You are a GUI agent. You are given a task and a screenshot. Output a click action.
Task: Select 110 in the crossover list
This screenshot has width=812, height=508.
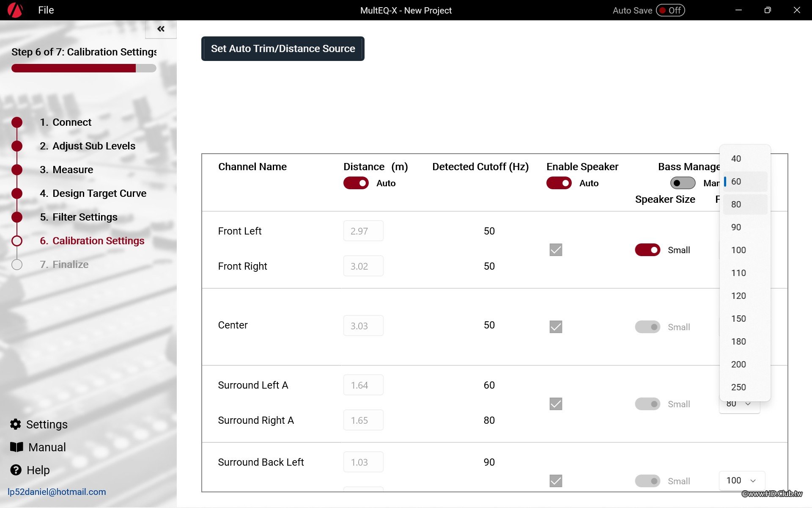(745, 273)
